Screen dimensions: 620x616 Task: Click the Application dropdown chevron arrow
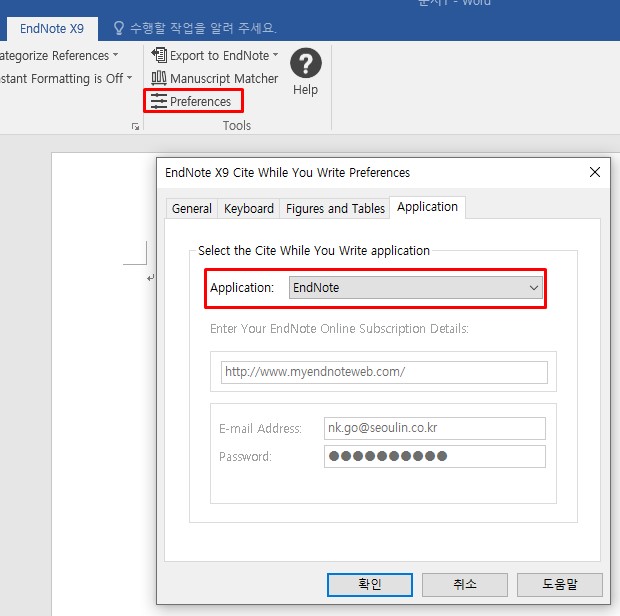(534, 287)
